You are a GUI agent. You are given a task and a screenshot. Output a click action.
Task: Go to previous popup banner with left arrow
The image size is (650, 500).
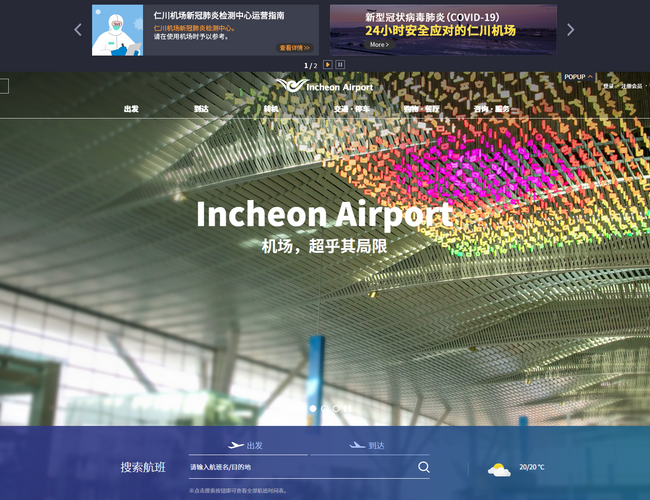[x=78, y=29]
